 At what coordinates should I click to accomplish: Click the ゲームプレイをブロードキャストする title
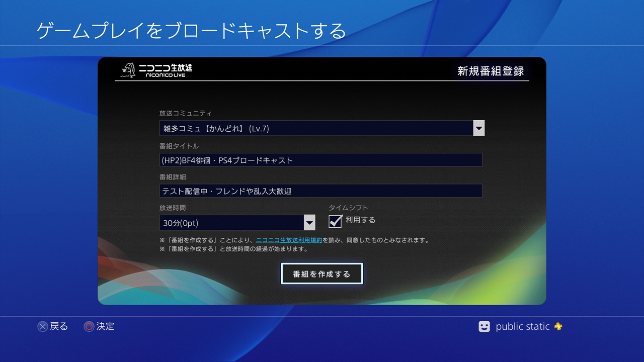192,31
